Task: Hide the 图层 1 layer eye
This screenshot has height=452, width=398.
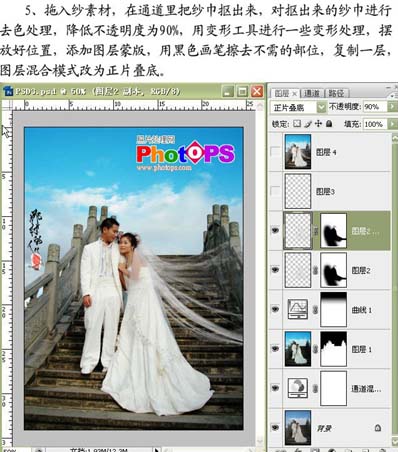Action: coord(275,349)
